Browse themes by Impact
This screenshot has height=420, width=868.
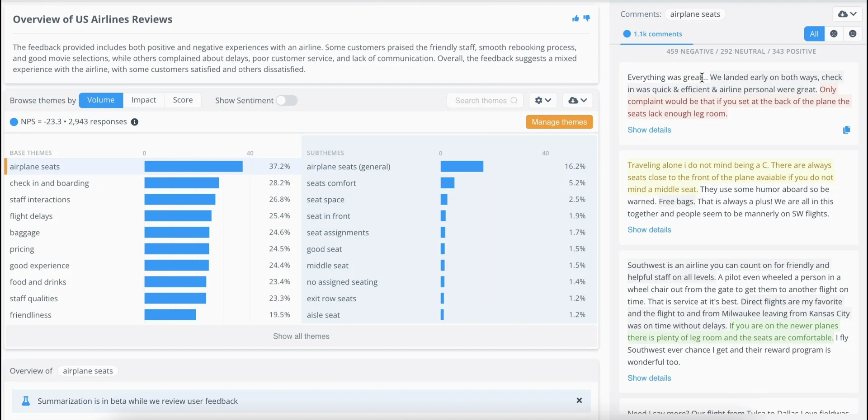pos(144,100)
